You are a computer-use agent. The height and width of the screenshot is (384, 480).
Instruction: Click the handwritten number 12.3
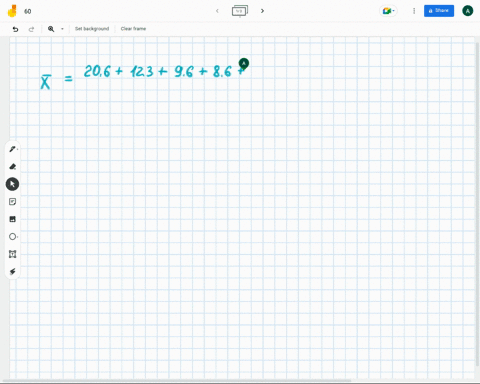point(142,71)
